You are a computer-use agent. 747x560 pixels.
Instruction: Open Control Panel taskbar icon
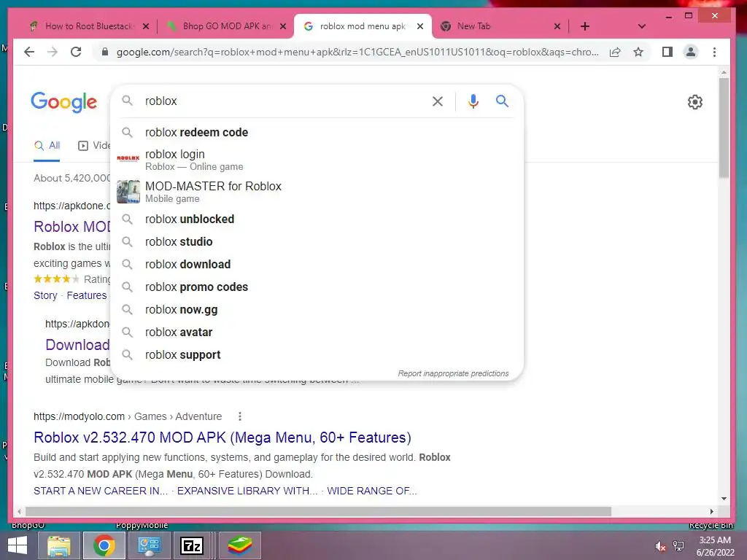[x=149, y=545]
